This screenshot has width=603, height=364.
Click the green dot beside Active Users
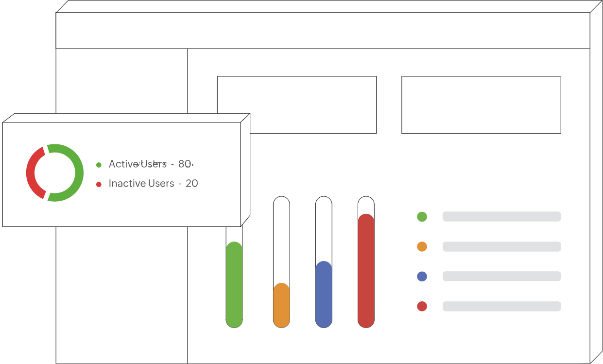click(x=99, y=165)
